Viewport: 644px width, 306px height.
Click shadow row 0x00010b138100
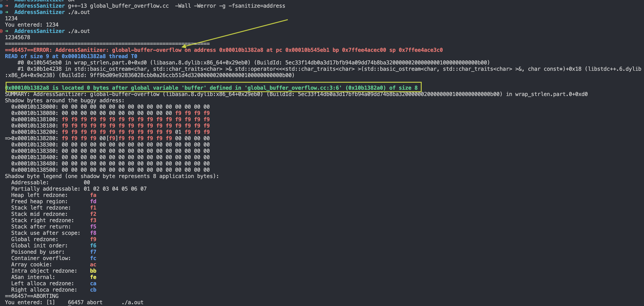pyautogui.click(x=110, y=119)
